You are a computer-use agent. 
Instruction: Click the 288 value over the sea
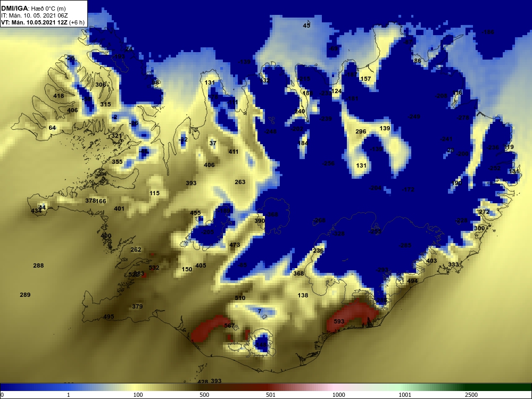[x=38, y=265]
